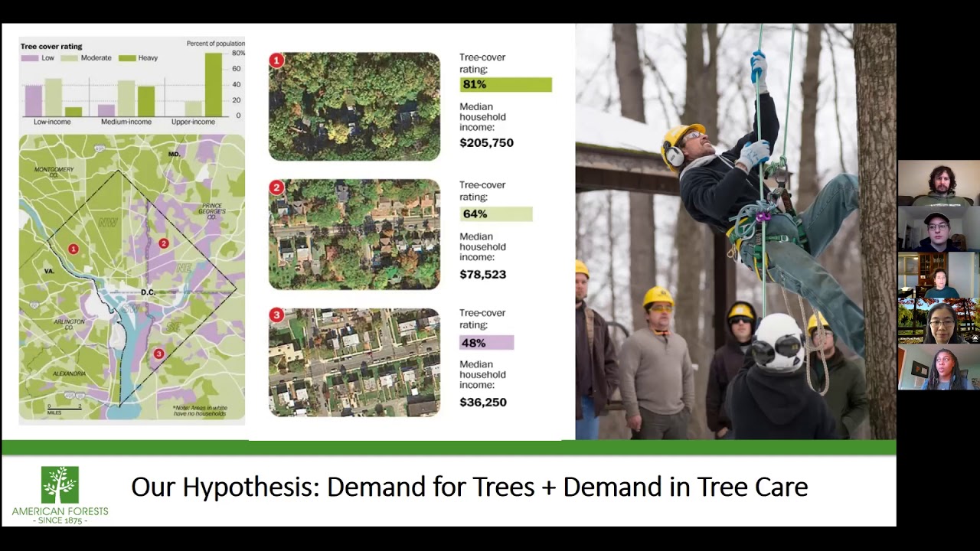Click red marker 2 on the DC map
This screenshot has height=551, width=980.
coord(163,243)
